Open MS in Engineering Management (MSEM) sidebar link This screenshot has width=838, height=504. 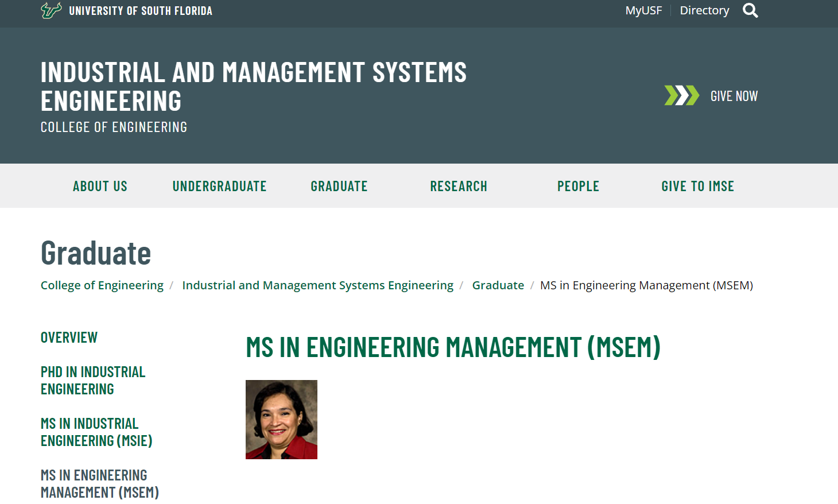coord(100,484)
